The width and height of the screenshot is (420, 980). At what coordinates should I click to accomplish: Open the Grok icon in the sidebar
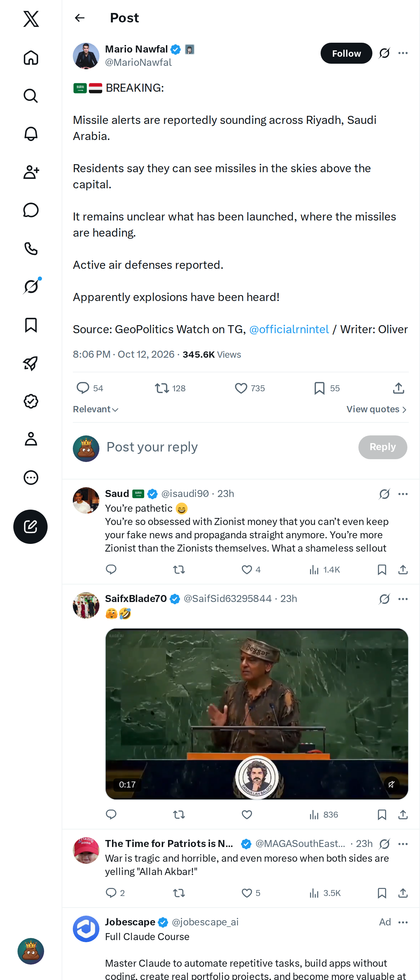(x=31, y=286)
